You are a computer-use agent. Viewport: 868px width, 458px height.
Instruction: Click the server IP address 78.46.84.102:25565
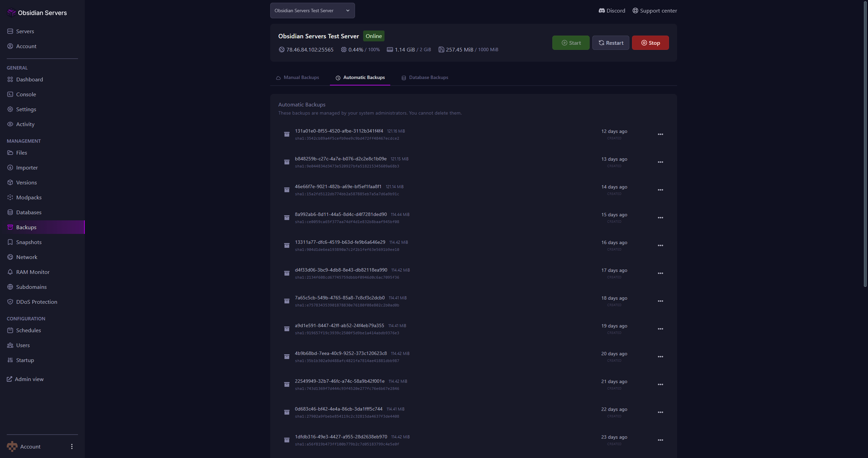pos(310,50)
